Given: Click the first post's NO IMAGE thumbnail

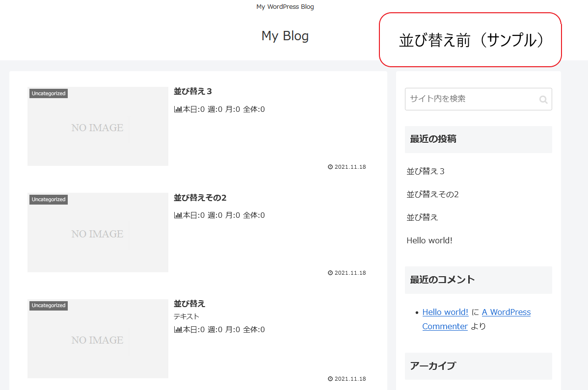Looking at the screenshot, I should pos(98,128).
